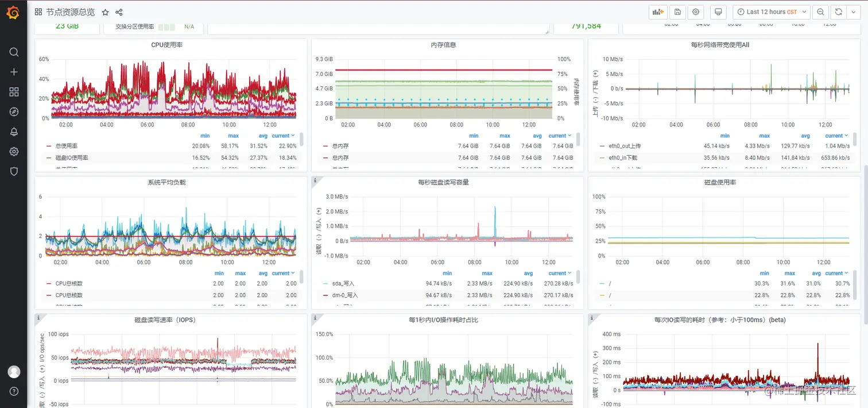Open the 每秒磁盘读写容量 panel title menu
This screenshot has height=408, width=868.
pos(443,182)
